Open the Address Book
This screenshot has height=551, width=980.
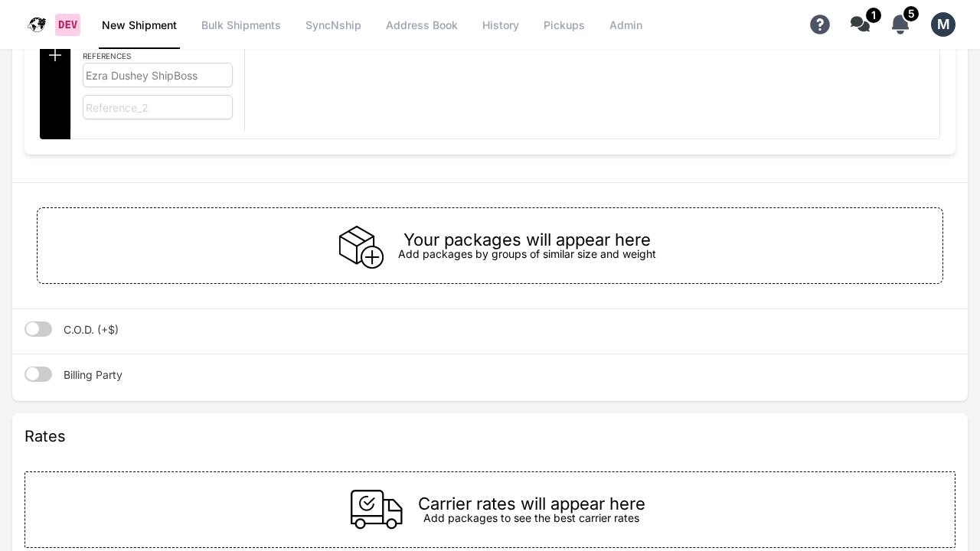point(422,25)
